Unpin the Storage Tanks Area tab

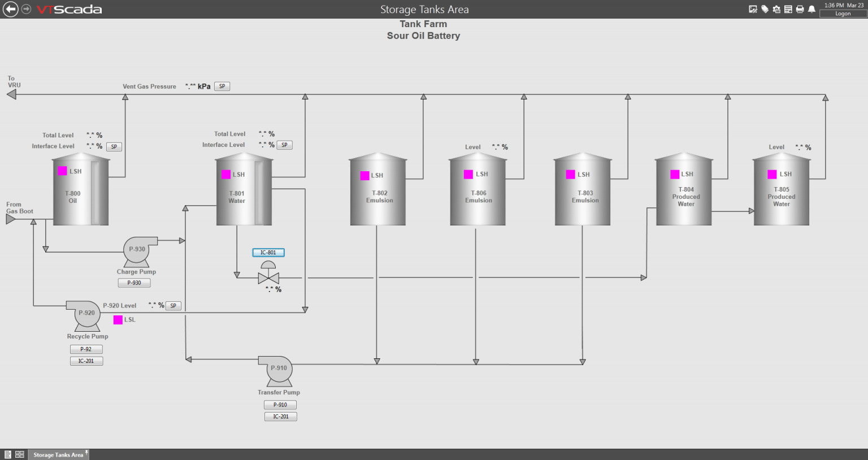tap(86, 452)
